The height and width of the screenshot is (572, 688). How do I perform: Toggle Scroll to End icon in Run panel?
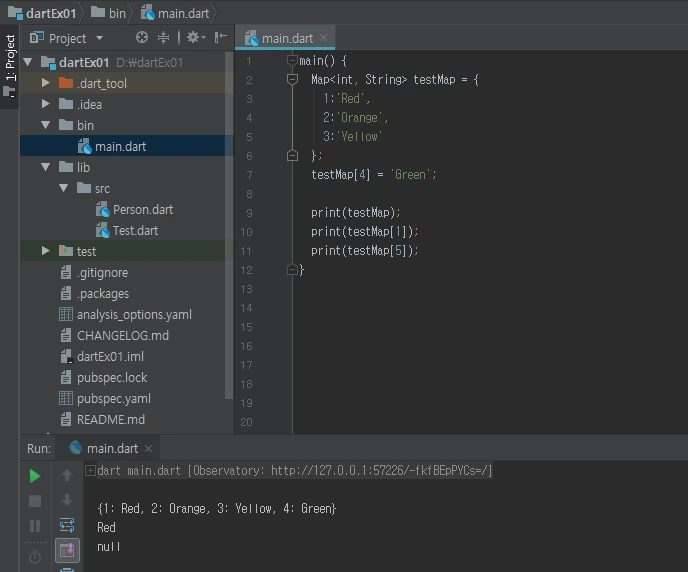tap(67, 550)
